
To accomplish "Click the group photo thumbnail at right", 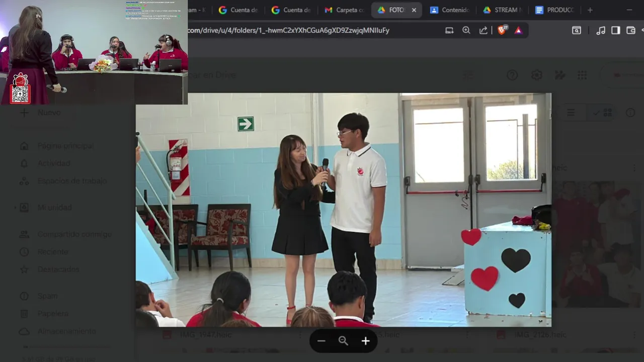I will click(597, 244).
